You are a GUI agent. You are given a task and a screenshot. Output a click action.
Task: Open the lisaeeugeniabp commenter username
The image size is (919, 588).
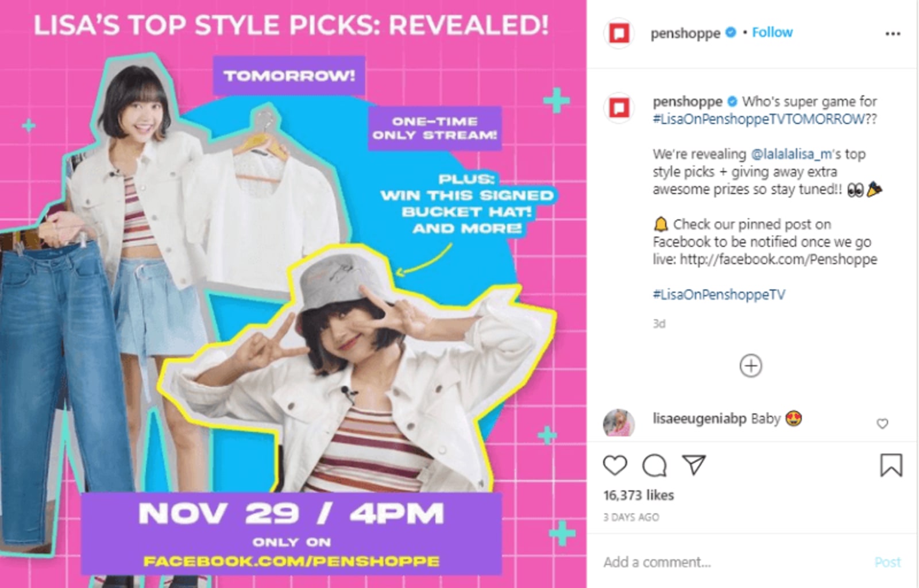[699, 419]
